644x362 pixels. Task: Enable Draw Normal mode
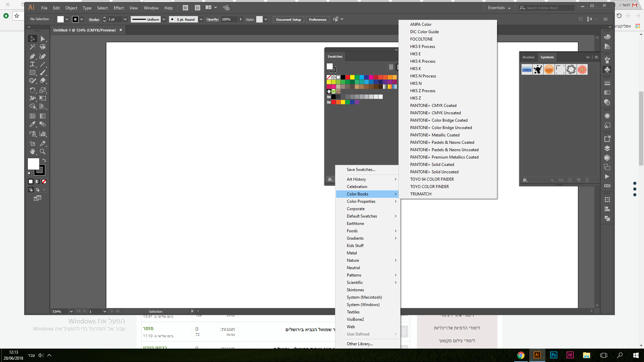pyautogui.click(x=31, y=190)
